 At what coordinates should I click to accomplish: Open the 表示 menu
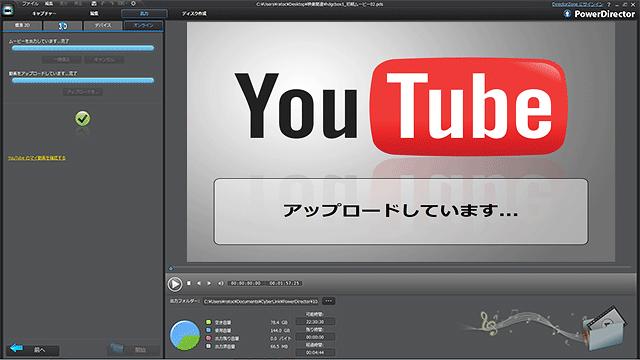point(64,4)
